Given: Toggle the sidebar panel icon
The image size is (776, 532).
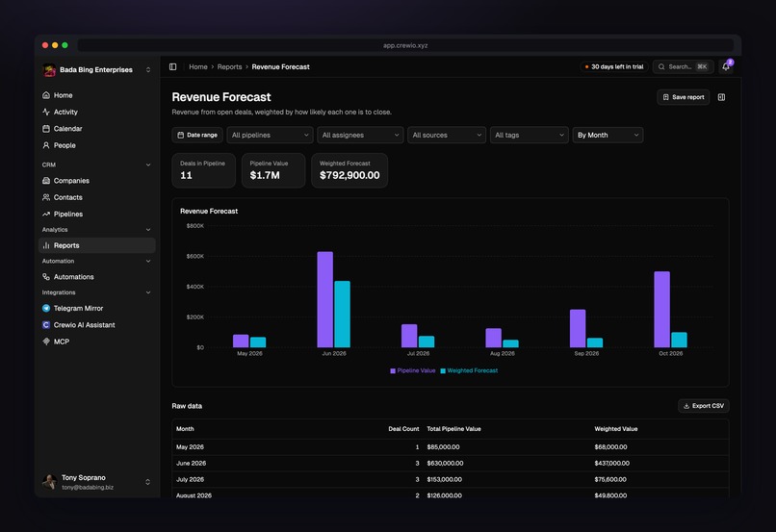Looking at the screenshot, I should [172, 66].
